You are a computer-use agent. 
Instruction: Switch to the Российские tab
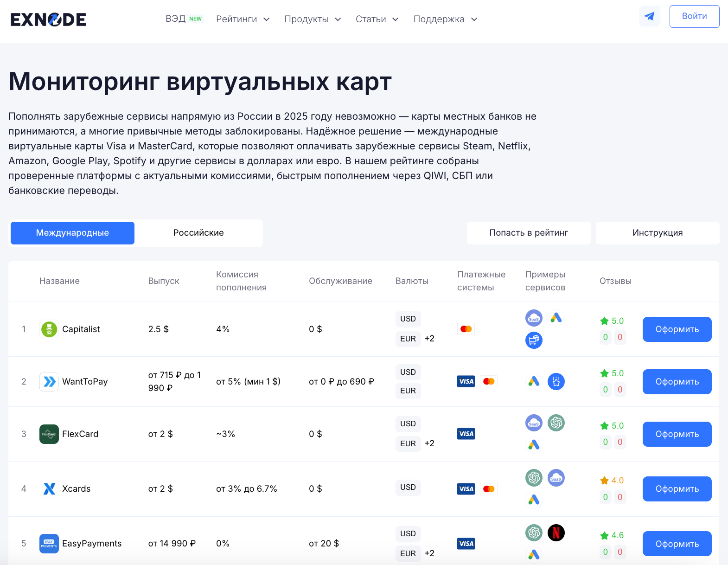198,233
